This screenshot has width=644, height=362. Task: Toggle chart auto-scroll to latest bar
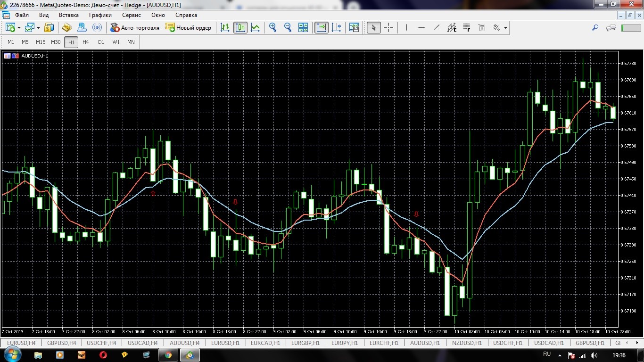[322, 28]
